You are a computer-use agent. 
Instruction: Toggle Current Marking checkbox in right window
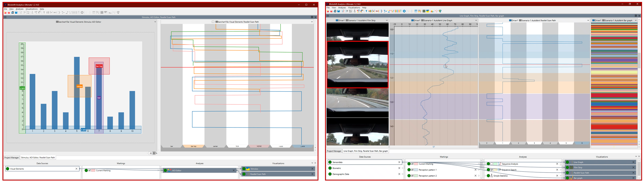[x=412, y=164]
